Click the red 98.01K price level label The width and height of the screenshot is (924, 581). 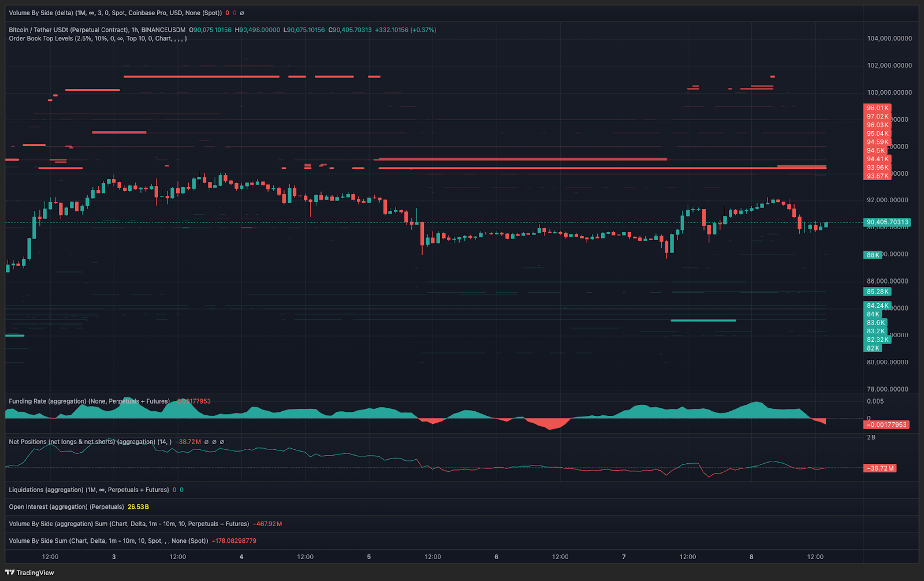click(877, 108)
